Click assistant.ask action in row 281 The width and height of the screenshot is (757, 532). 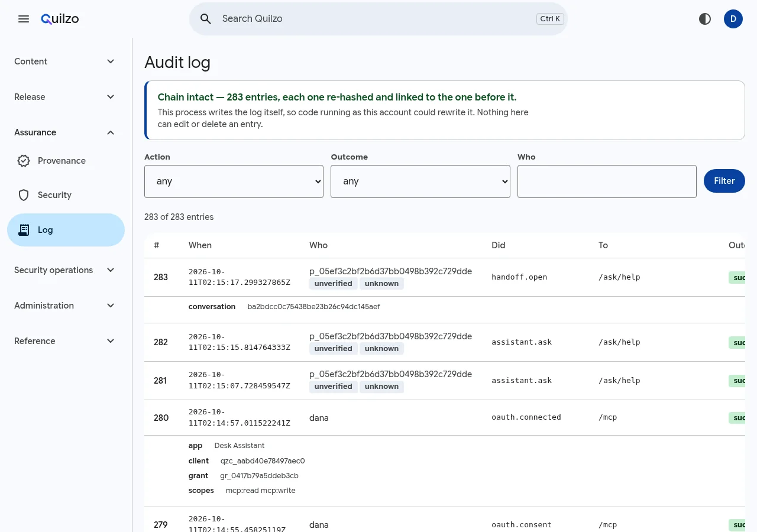[x=522, y=381]
